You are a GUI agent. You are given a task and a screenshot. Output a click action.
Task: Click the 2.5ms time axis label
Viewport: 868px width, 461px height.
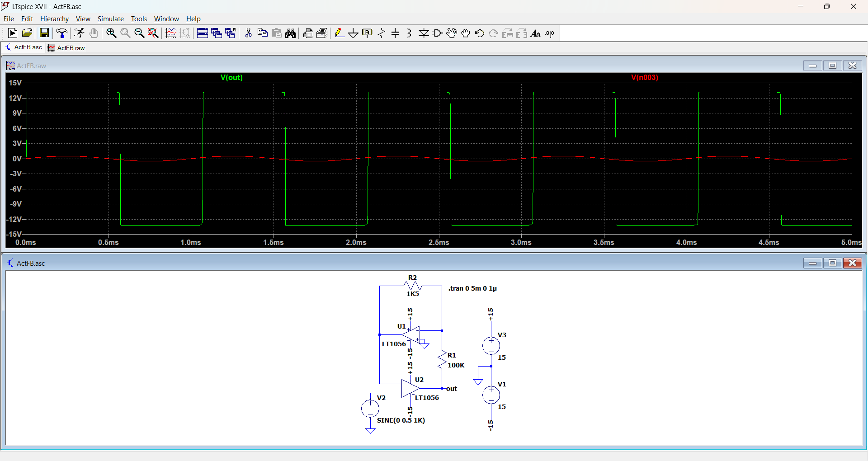pos(439,243)
